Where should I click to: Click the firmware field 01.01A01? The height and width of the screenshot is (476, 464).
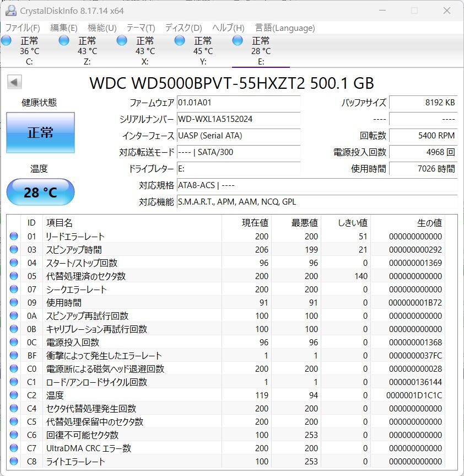[x=239, y=103]
